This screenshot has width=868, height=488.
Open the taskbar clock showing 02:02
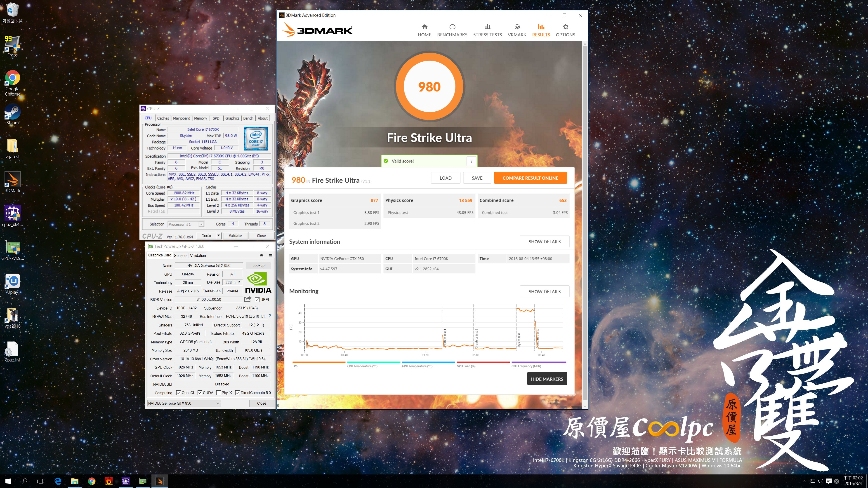[x=853, y=481]
